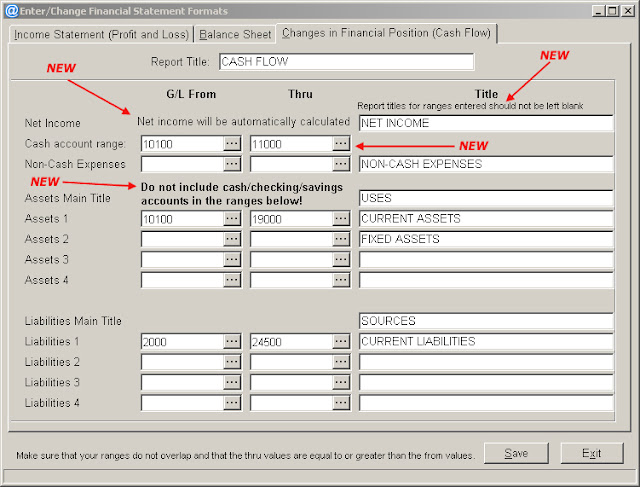Open lookup for Cash account range From
This screenshot has width=640, height=487.
tap(232, 144)
